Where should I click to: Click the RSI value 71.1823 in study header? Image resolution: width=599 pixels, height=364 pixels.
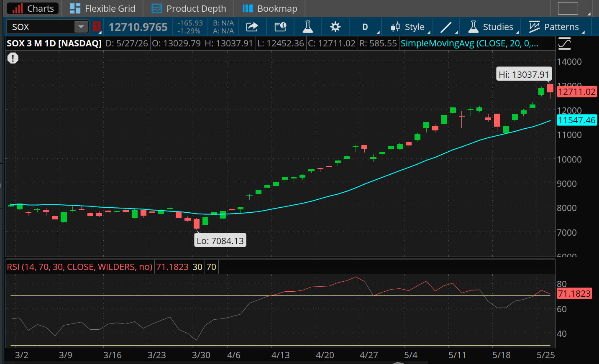click(172, 267)
